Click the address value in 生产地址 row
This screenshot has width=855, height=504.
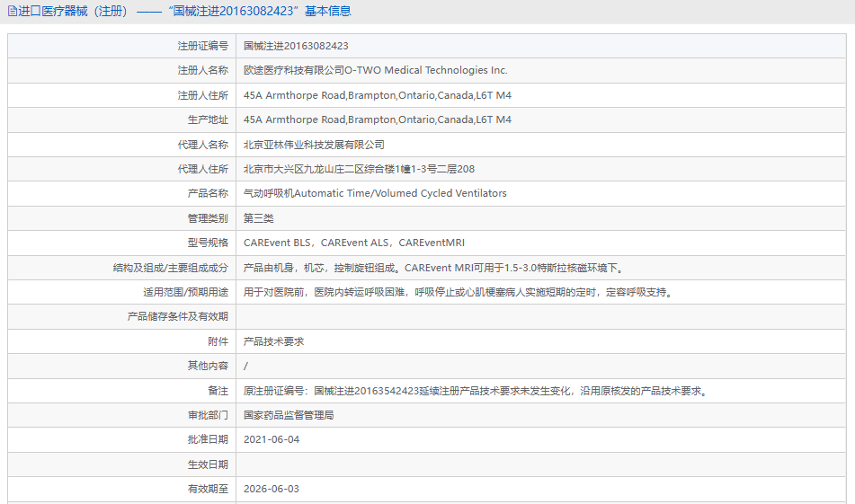(377, 119)
